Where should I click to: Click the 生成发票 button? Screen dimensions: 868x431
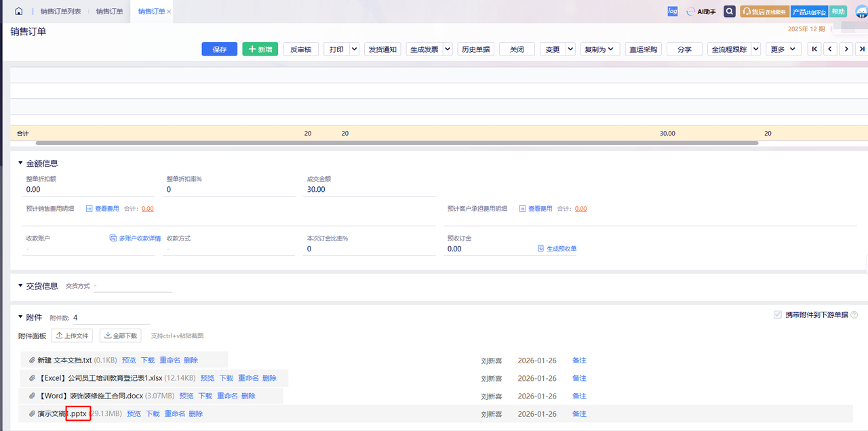tap(425, 49)
